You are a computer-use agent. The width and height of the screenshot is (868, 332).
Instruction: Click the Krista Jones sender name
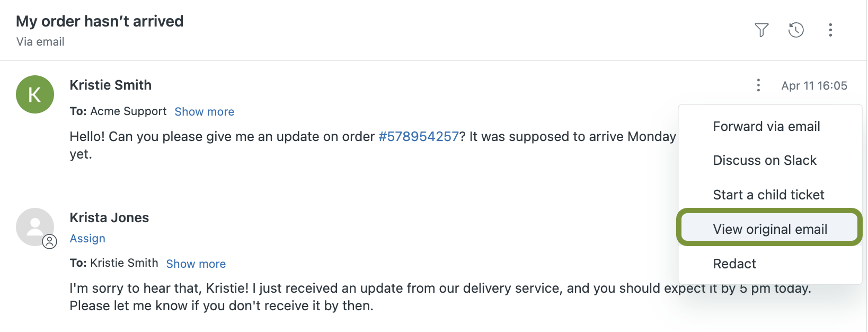coord(109,218)
